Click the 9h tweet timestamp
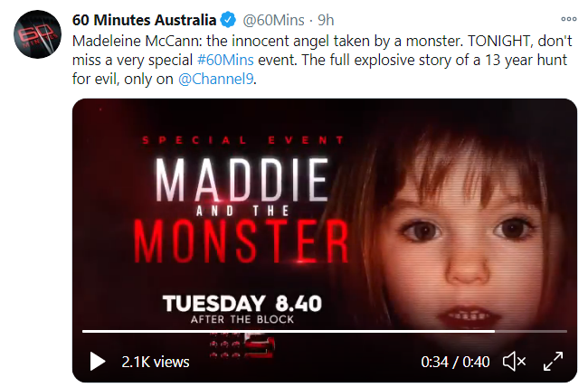 point(327,19)
